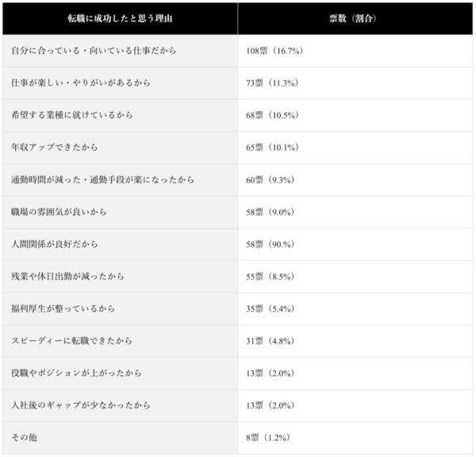Viewport: 476px width, 457px height.
Task: Select the 自分に合っている・向いている仕事だから row
Action: [x=238, y=51]
